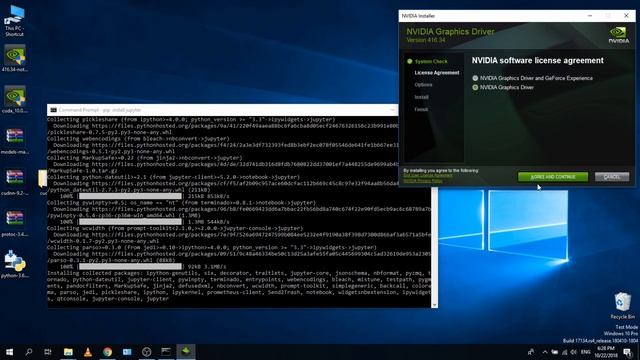Screen dimensions: 640x360
Task: Open the 416.34 NVIDIA driver installer icon
Action: 15,58
